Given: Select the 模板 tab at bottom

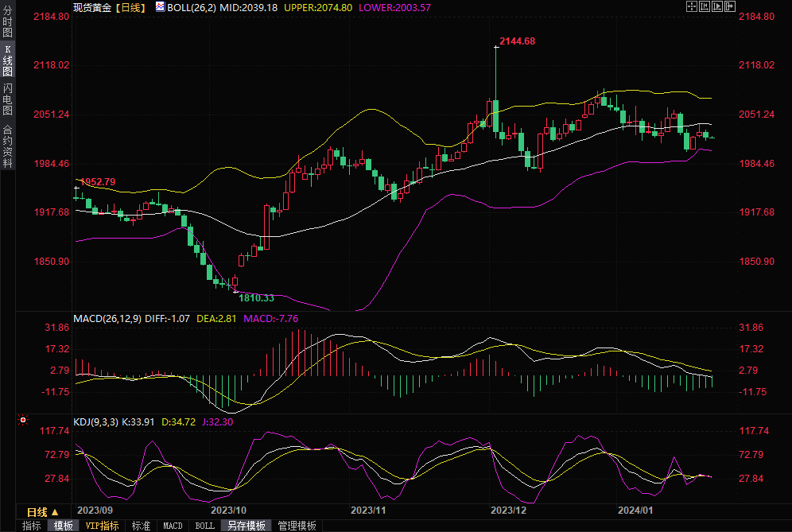Looking at the screenshot, I should 63,526.
